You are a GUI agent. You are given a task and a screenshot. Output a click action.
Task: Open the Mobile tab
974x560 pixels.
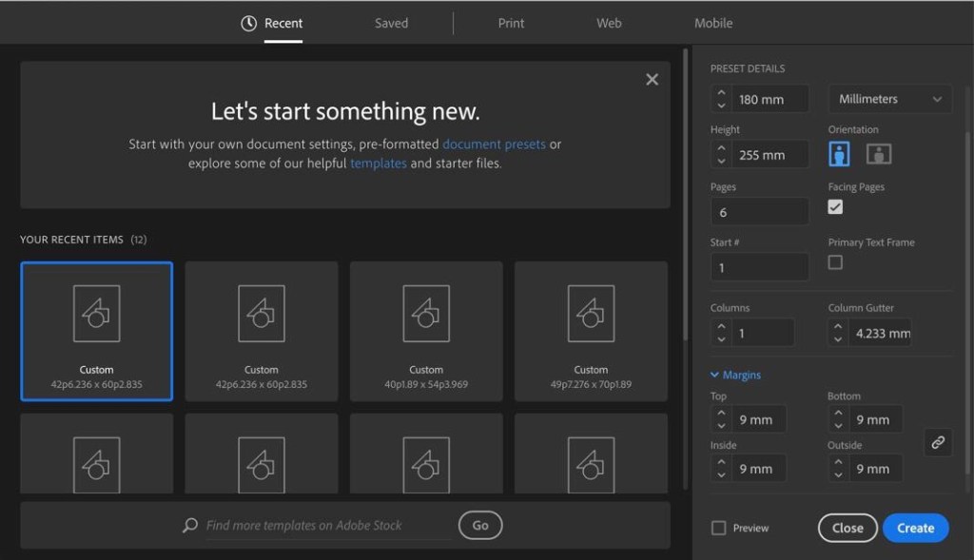713,24
